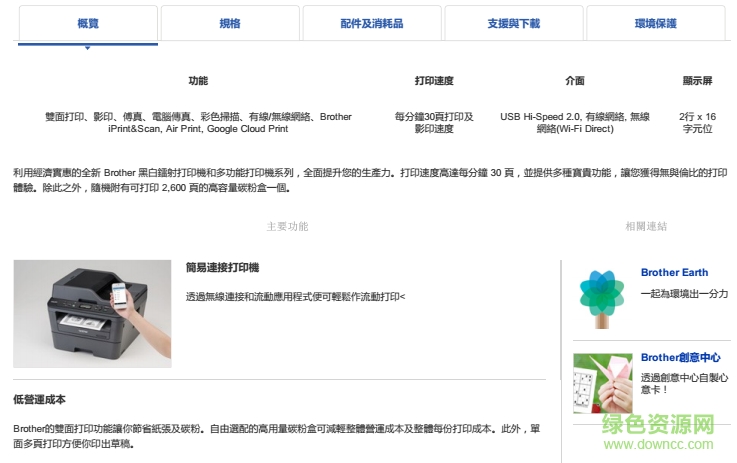Viewport: 737px width, 463px height.
Task: Click the '透過無線連接和流動應用程式' sentence
Action: (295, 297)
